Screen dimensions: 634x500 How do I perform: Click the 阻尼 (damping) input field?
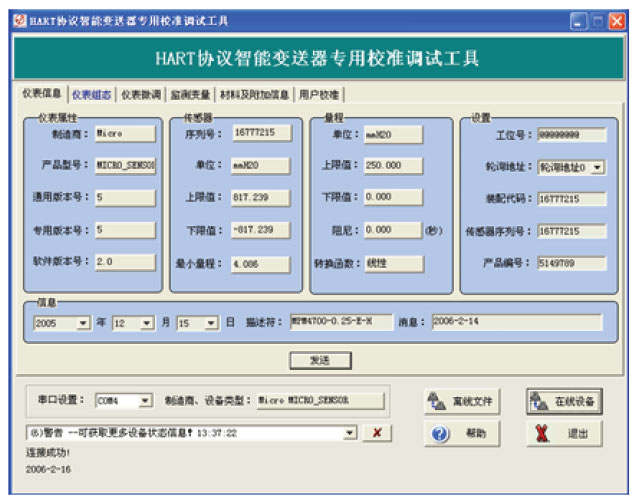click(392, 230)
